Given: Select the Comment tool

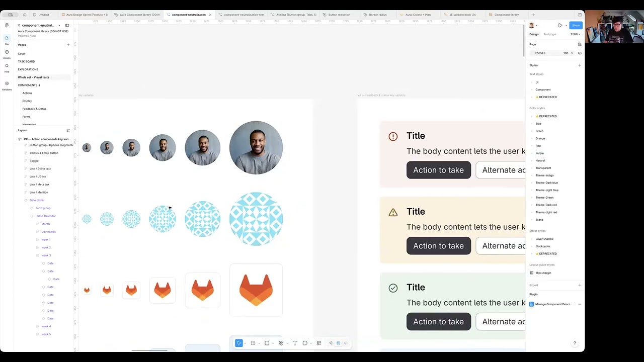Looking at the screenshot, I should click(x=305, y=343).
